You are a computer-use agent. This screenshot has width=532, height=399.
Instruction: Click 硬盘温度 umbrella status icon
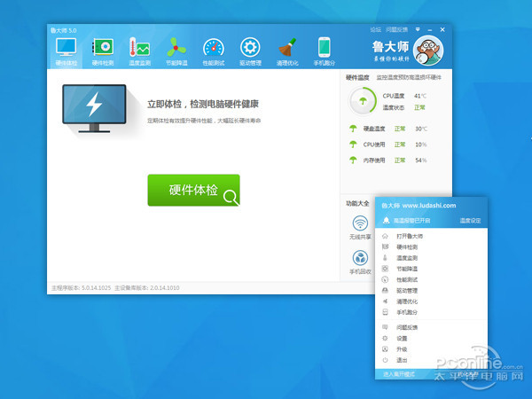point(353,129)
